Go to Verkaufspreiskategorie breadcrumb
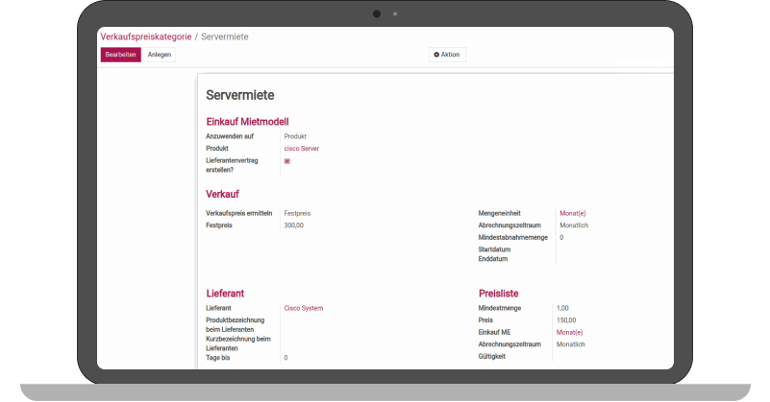Screen dimensions: 770x402 145,37
